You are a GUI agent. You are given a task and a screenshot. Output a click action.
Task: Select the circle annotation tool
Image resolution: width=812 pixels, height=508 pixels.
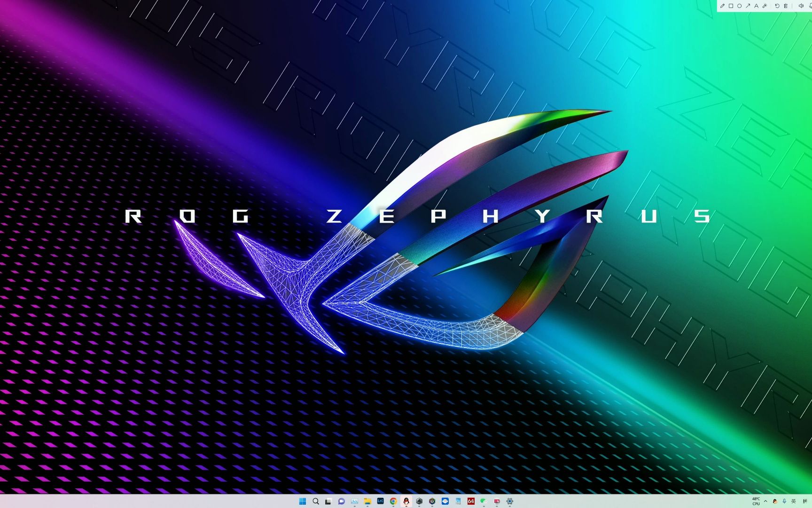[x=739, y=6]
